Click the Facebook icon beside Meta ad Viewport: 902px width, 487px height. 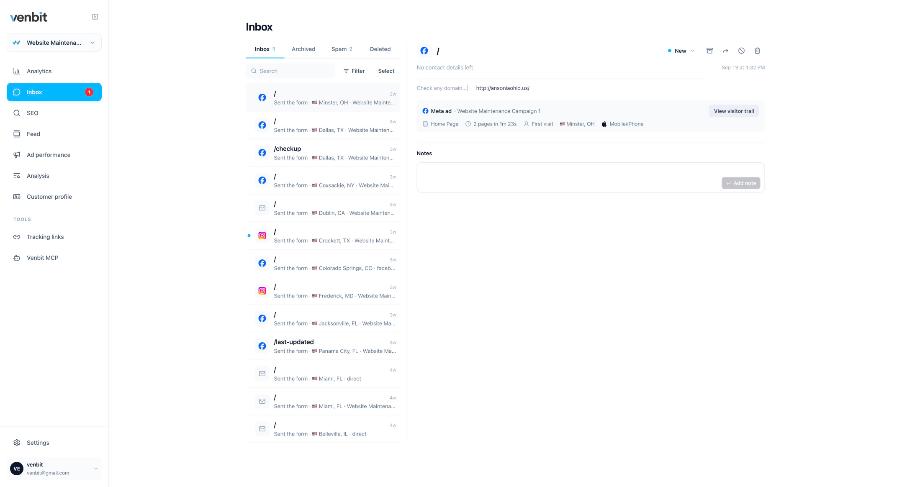coord(426,111)
